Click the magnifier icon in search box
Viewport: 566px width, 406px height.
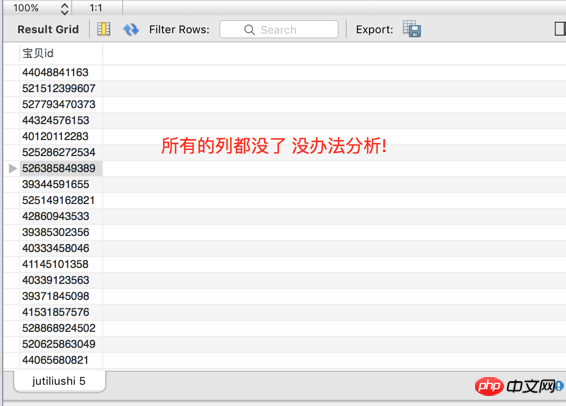coord(249,30)
